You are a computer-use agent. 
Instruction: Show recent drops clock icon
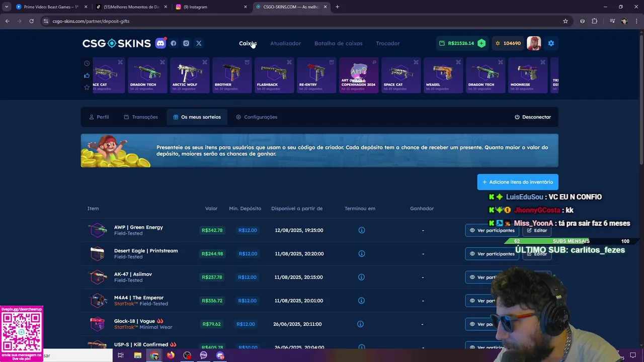87,63
